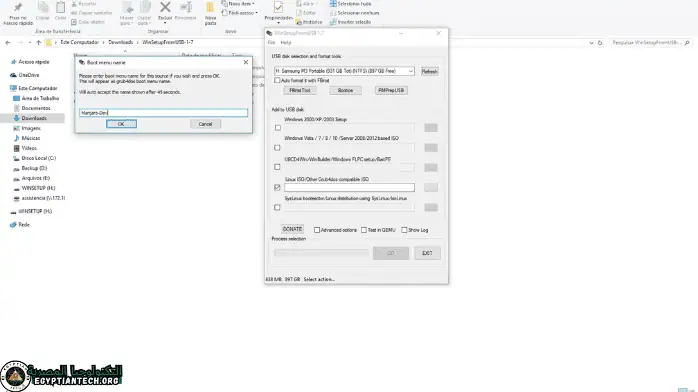The width and height of the screenshot is (698, 392).
Task: Select Rede in navigation pane
Action: tap(24, 225)
